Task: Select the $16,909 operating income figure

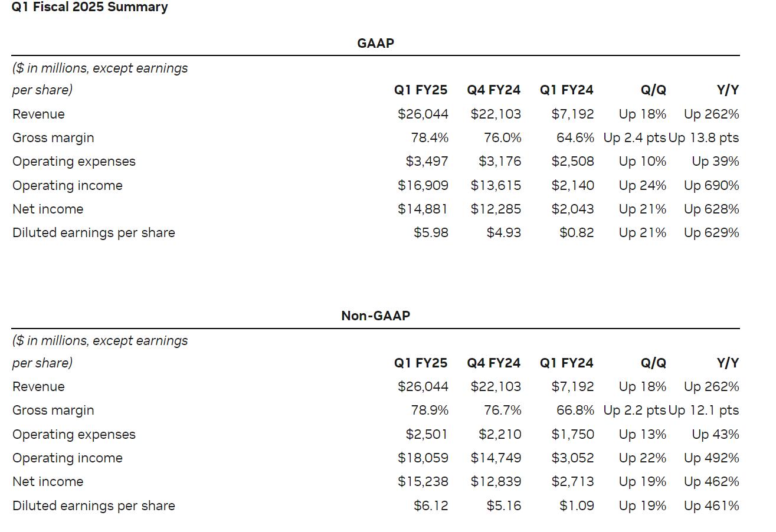Action: click(x=423, y=185)
